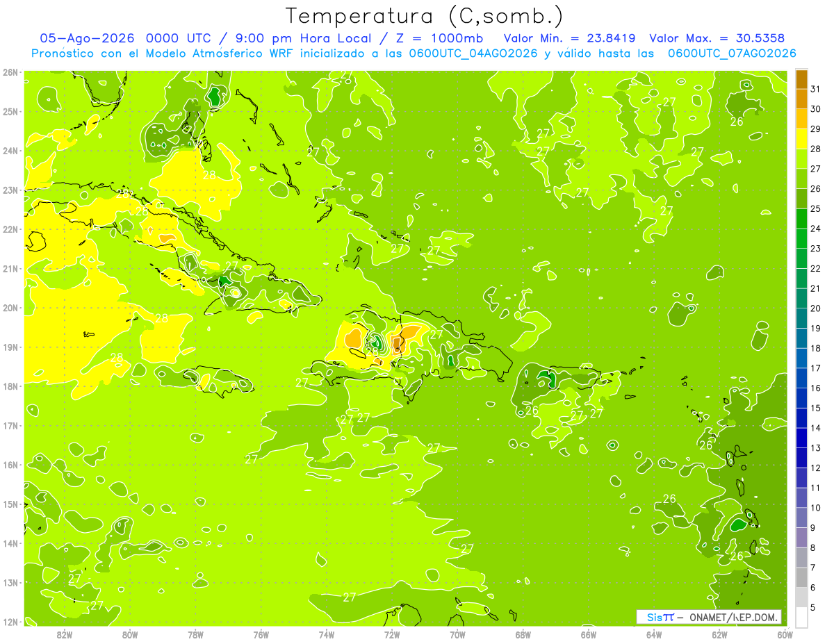This screenshot has width=834, height=644.
Task: Select the green 26–27 legend swatch
Action: (x=801, y=179)
